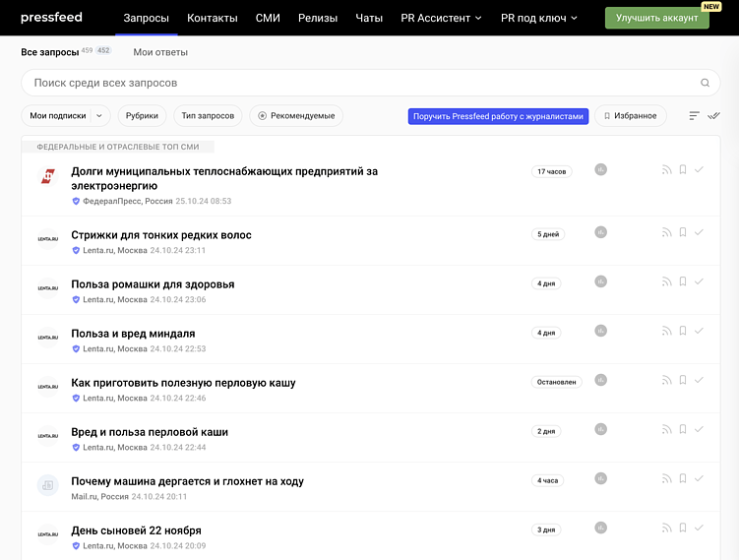This screenshot has width=739, height=560.
Task: Subscribe via RSS icon on ФедералПресс request
Action: point(666,170)
